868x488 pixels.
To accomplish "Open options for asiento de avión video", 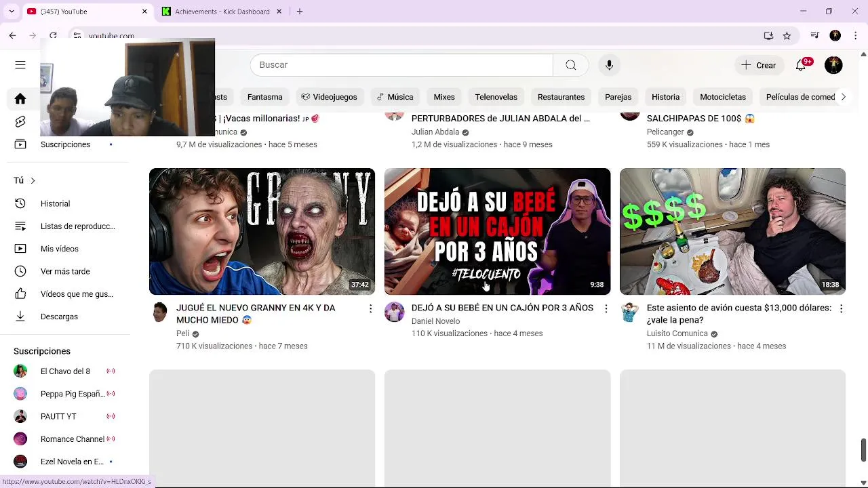I will coord(841,308).
